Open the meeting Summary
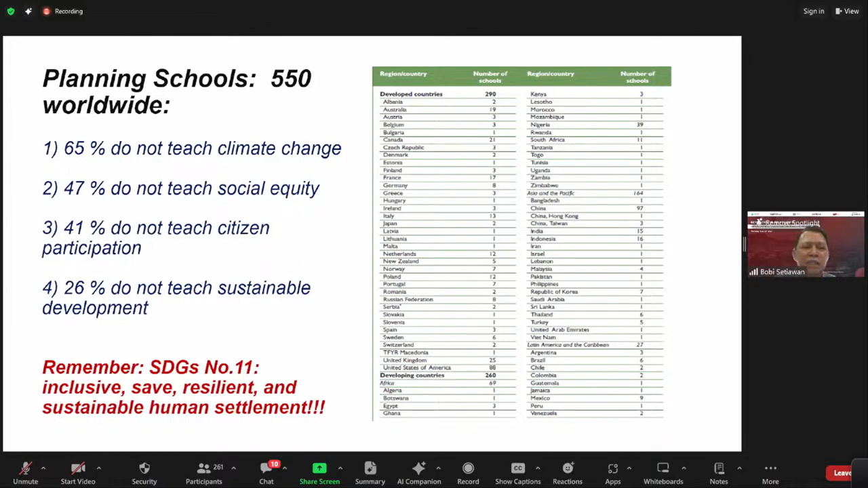Viewport: 868px width, 488px height. click(370, 473)
